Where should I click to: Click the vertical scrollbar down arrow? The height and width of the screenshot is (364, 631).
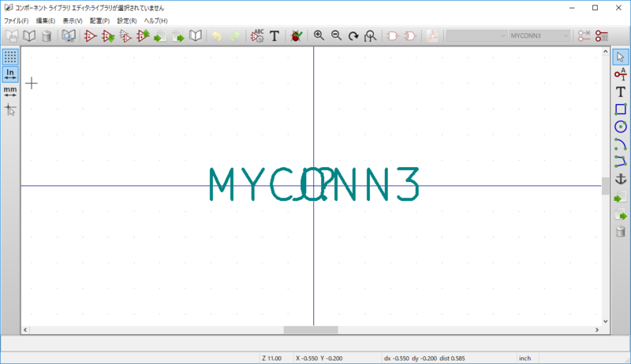605,321
